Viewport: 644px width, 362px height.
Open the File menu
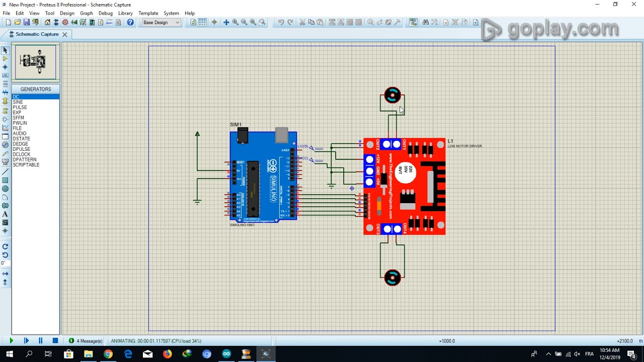pyautogui.click(x=7, y=13)
